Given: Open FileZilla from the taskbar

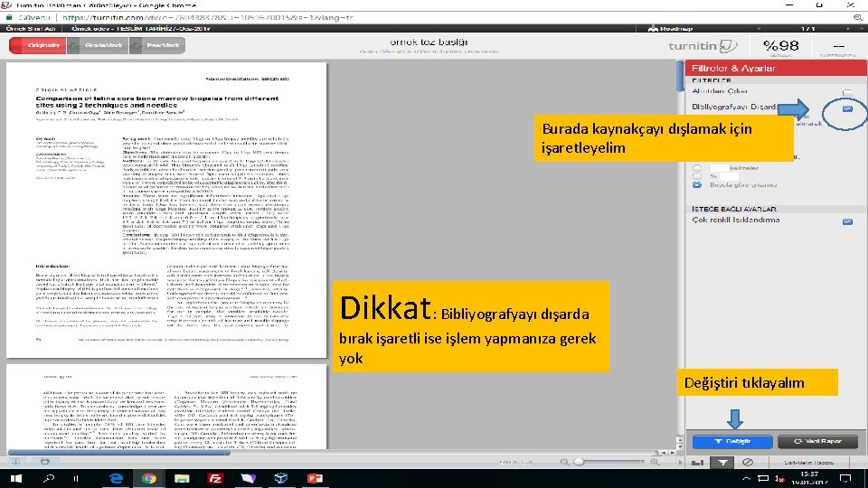Looking at the screenshot, I should click(x=215, y=479).
